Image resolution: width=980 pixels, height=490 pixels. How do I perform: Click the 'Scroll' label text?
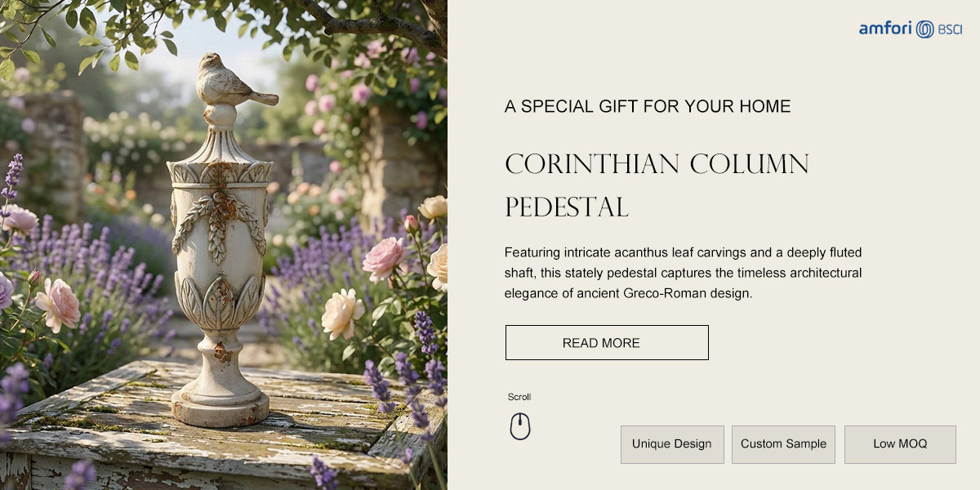[519, 397]
